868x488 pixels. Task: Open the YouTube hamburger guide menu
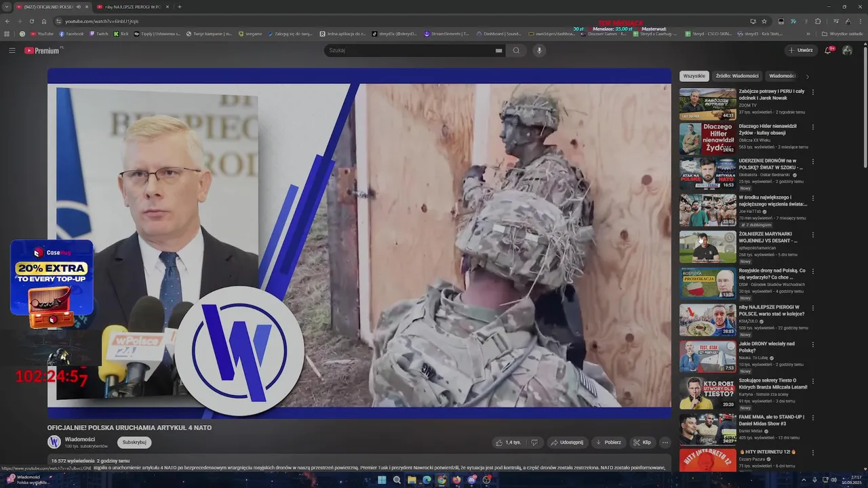pyautogui.click(x=12, y=50)
